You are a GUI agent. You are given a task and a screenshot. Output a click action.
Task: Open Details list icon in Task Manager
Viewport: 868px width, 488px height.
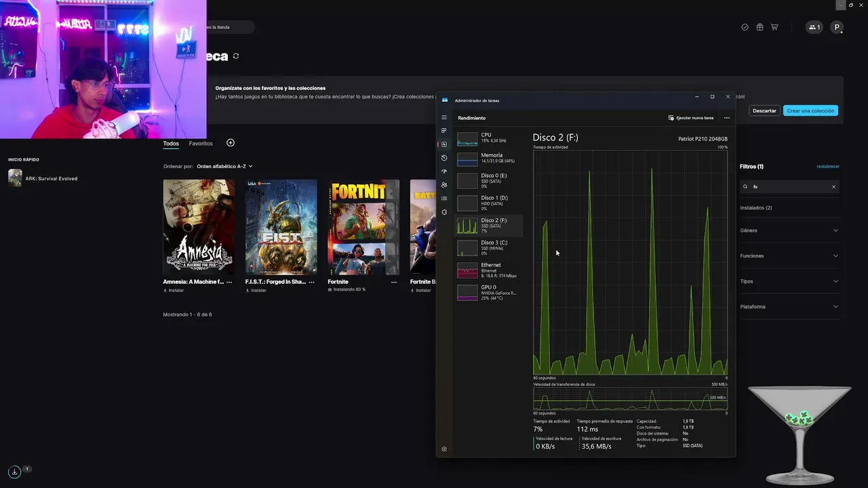[x=444, y=199]
